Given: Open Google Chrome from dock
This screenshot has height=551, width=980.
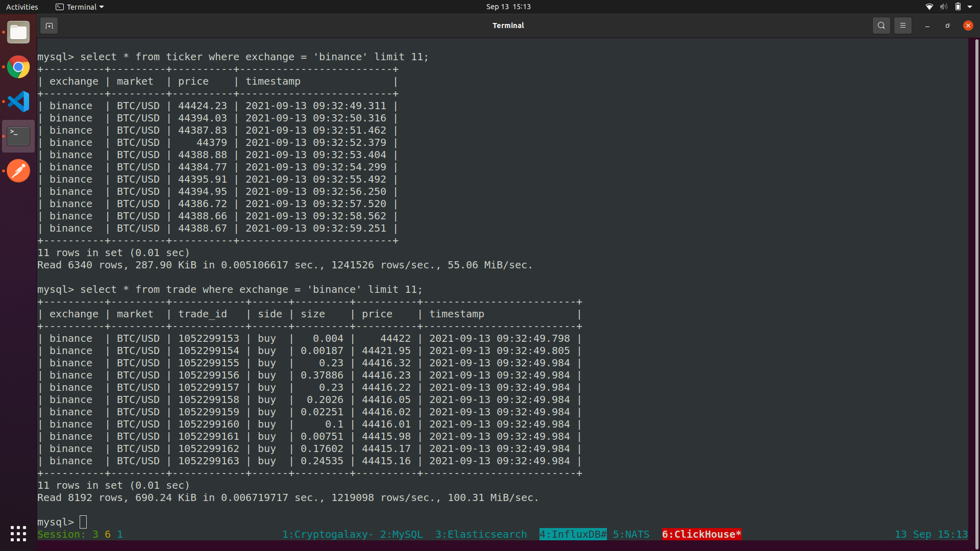Looking at the screenshot, I should 18,67.
